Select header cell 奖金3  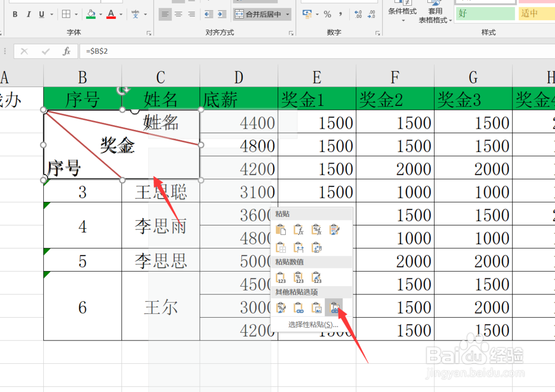(x=473, y=99)
